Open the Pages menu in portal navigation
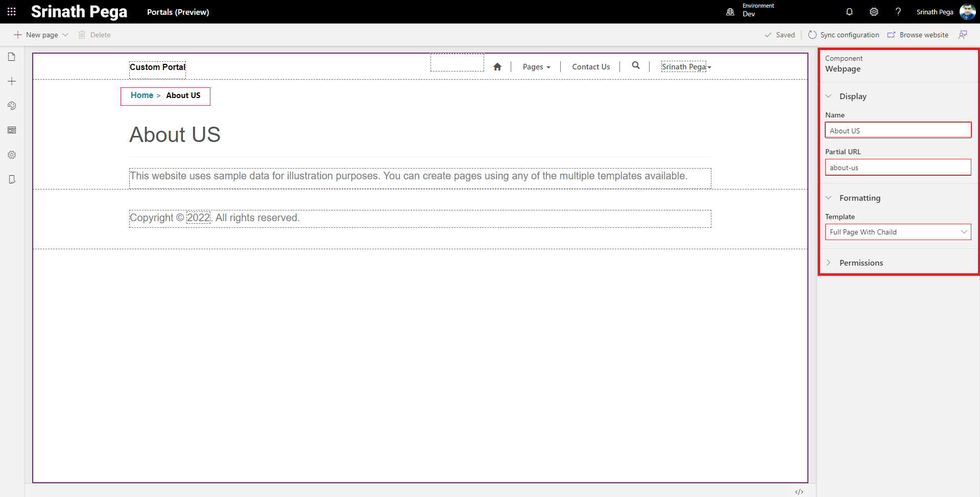The width and height of the screenshot is (980, 497). (536, 67)
